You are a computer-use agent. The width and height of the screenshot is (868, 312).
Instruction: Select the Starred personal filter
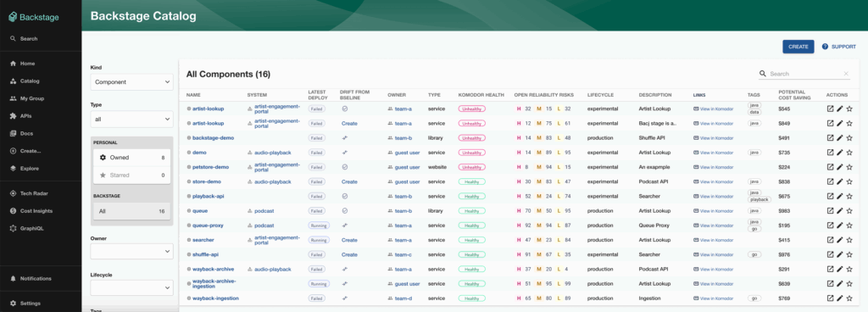coord(131,175)
